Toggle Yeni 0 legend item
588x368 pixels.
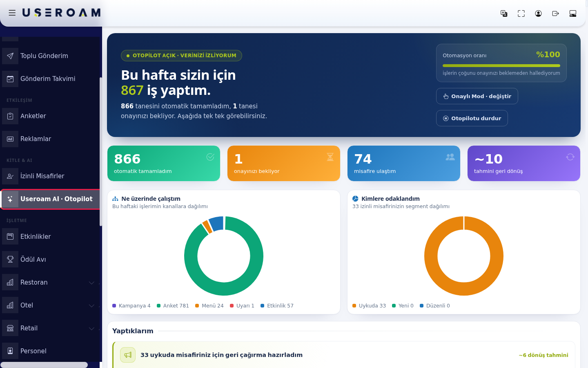click(x=403, y=306)
